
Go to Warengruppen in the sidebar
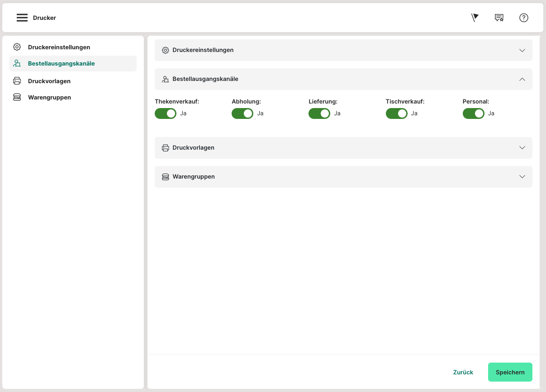pos(49,97)
